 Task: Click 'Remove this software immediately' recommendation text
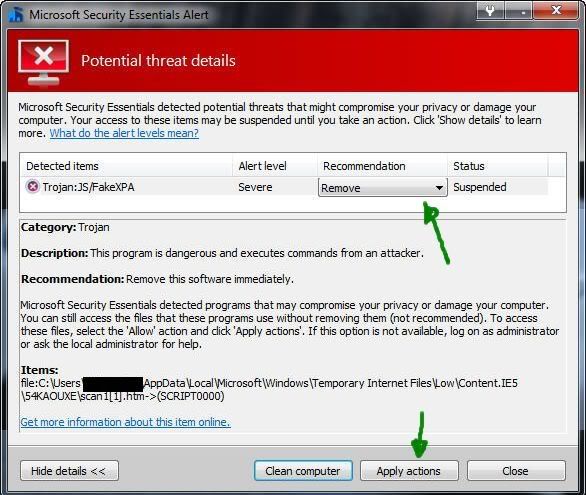tap(210, 279)
